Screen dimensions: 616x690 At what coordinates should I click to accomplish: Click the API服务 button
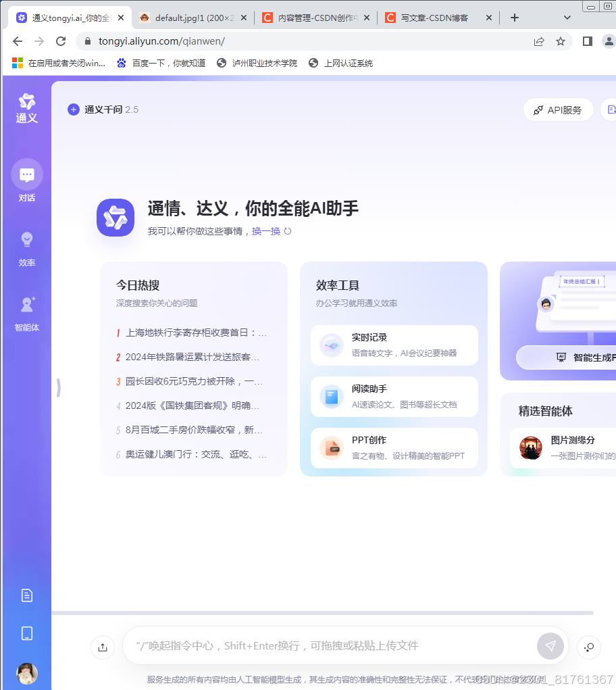[x=558, y=110]
